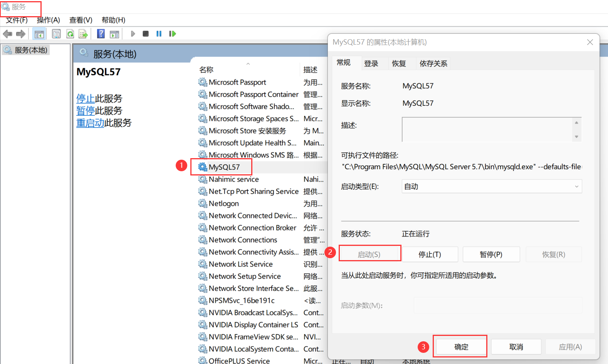The height and width of the screenshot is (364, 608).
Task: Click the 启动参数(M) input field
Action: 498,305
